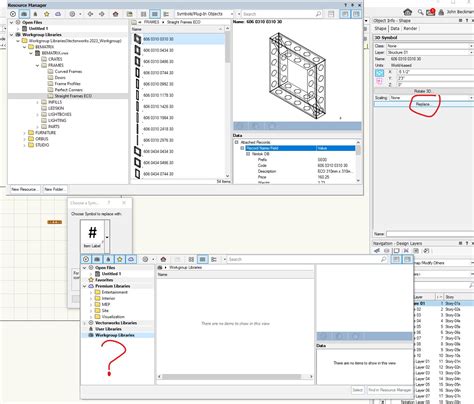Toggle Premium cloud libraries in Resource Manager toolbar
The image size is (474, 404).
click(x=58, y=14)
